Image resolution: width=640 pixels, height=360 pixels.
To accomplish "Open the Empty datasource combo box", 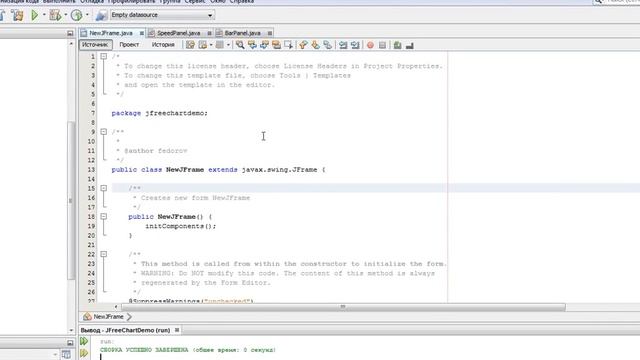I will (x=162, y=15).
